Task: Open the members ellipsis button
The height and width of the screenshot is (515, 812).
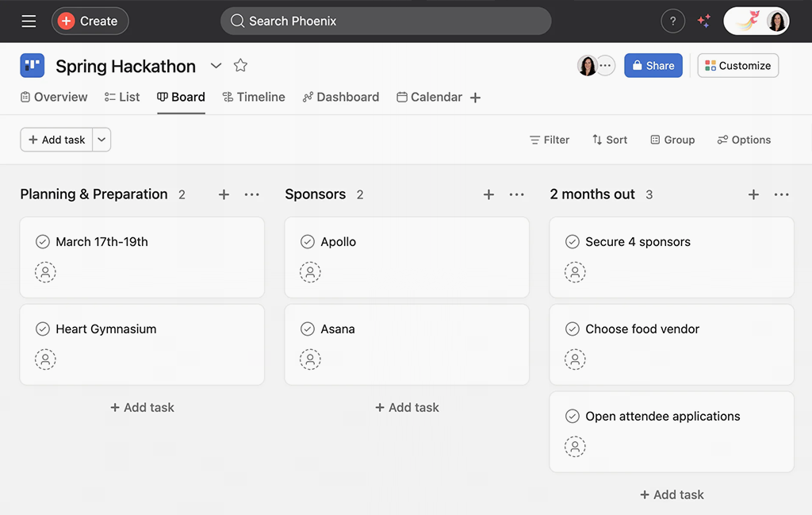Action: click(x=605, y=66)
